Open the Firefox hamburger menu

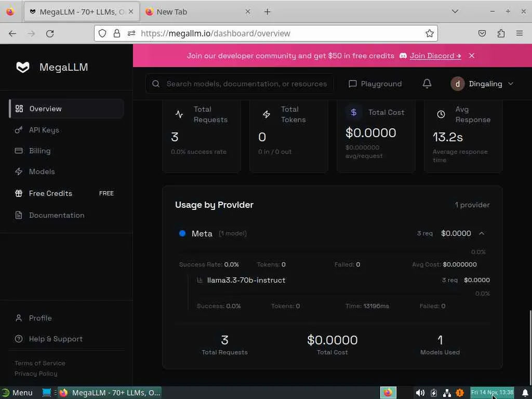[x=520, y=33]
